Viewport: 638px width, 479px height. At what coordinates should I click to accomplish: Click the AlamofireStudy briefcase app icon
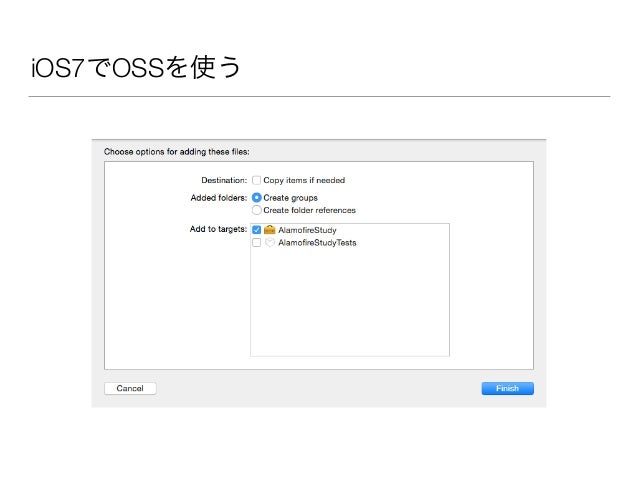pyautogui.click(x=269, y=230)
